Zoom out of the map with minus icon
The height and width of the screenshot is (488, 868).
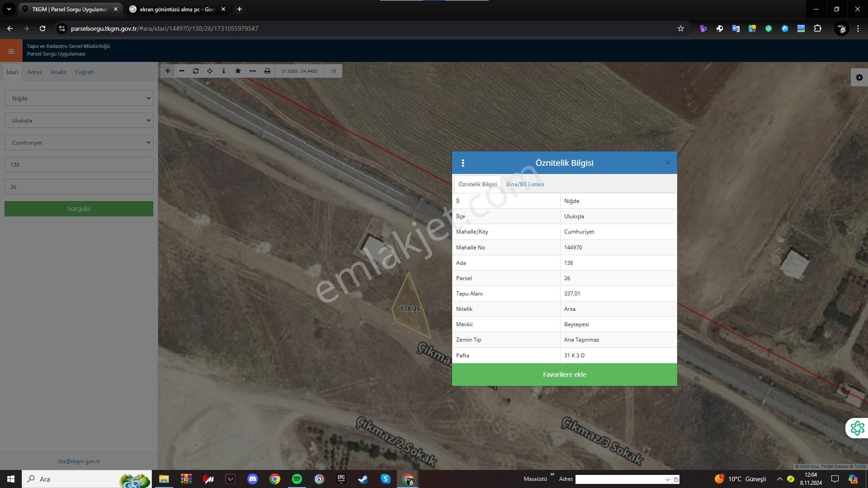182,71
